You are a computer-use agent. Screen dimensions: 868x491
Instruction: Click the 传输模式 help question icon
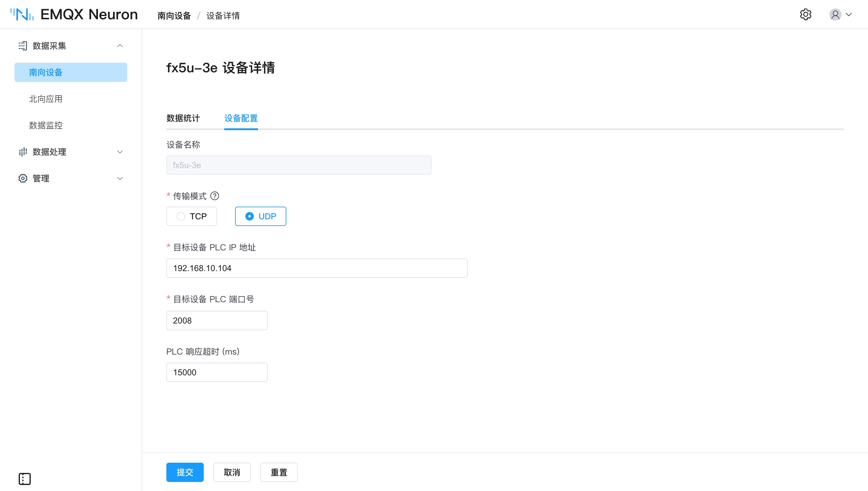point(215,196)
